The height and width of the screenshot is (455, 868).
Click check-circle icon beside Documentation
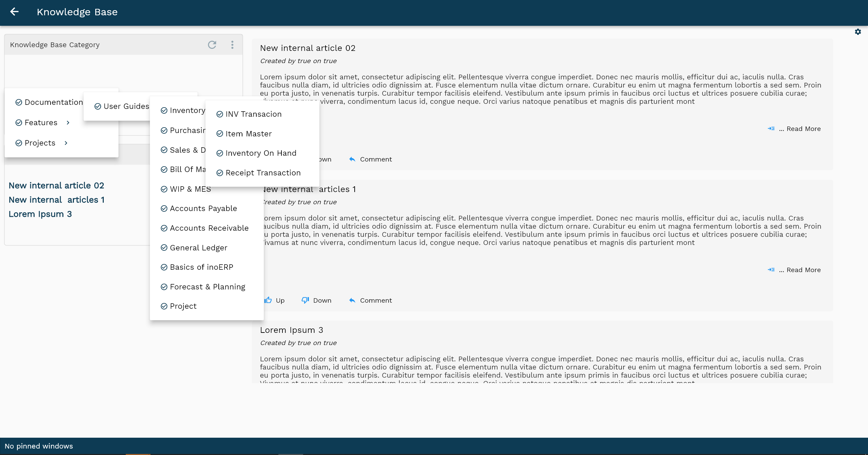[19, 102]
